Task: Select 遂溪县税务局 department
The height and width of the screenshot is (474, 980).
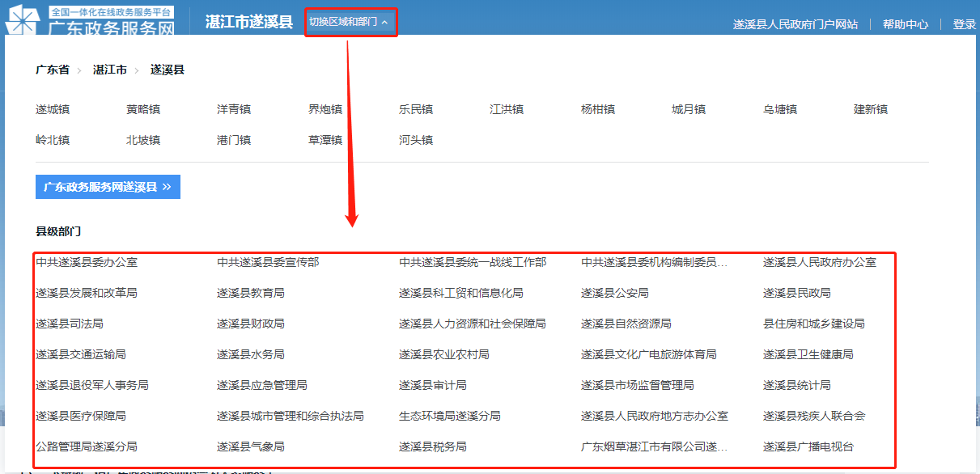Action: point(432,446)
